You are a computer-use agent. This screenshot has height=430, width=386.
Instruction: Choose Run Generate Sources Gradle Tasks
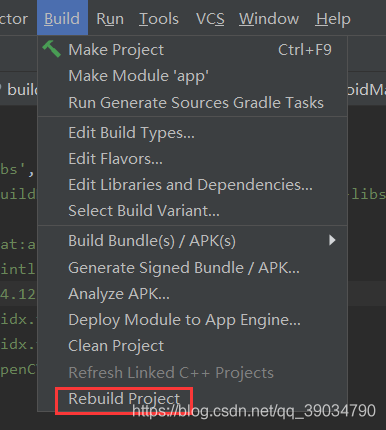[x=192, y=102]
